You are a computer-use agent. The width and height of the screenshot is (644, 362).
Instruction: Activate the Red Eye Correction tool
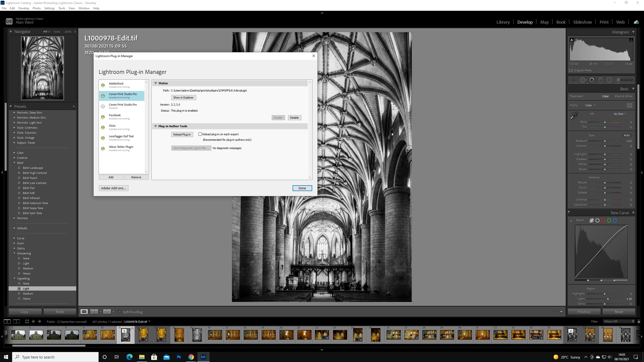(592, 80)
